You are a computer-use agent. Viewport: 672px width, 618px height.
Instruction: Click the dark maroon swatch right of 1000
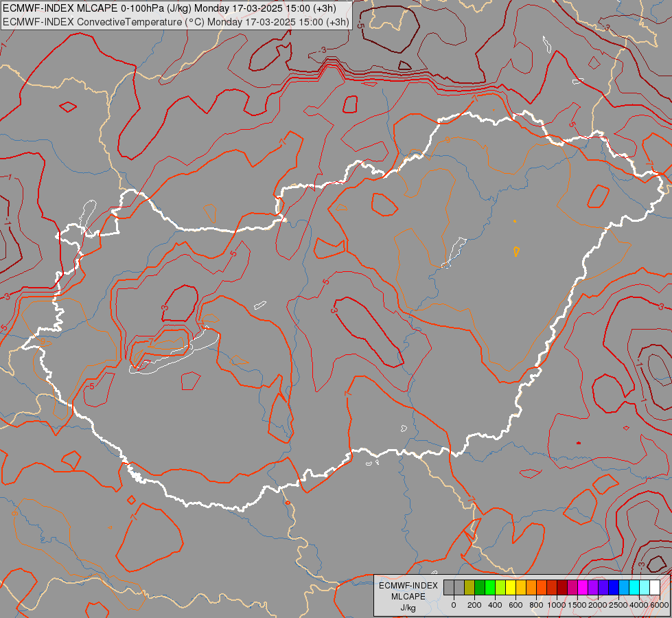click(x=562, y=588)
